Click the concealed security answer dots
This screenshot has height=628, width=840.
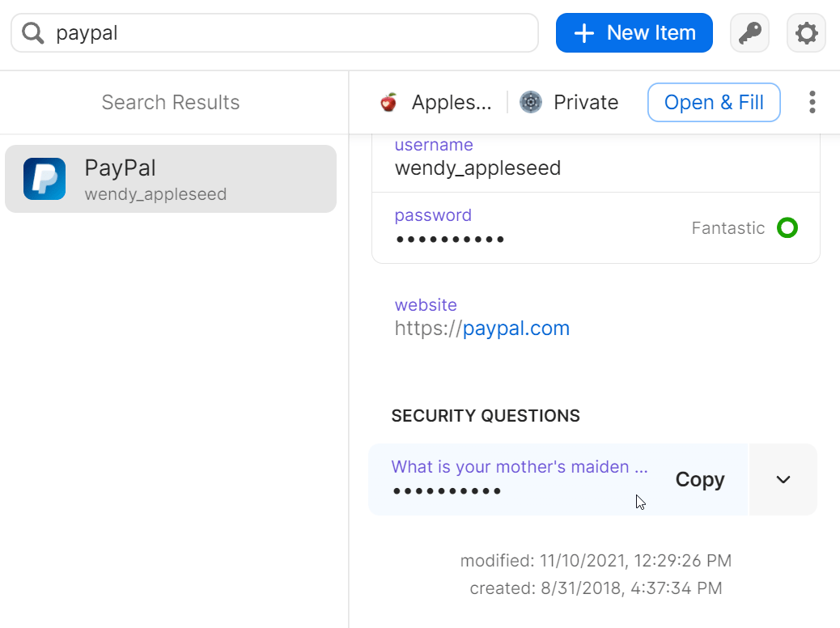(447, 490)
